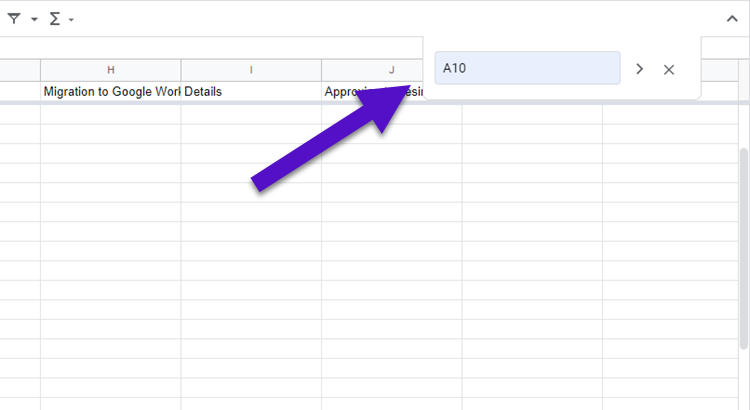Select column I header
Image resolution: width=750 pixels, height=410 pixels.
point(251,70)
